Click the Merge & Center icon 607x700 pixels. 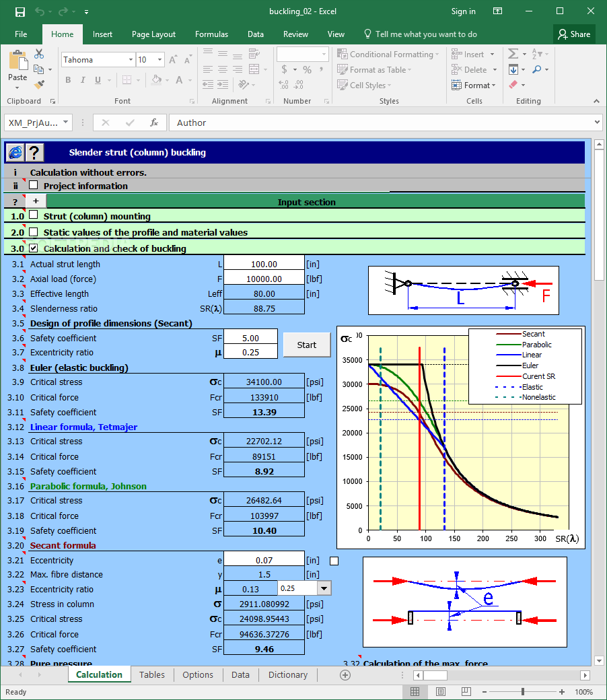point(254,69)
